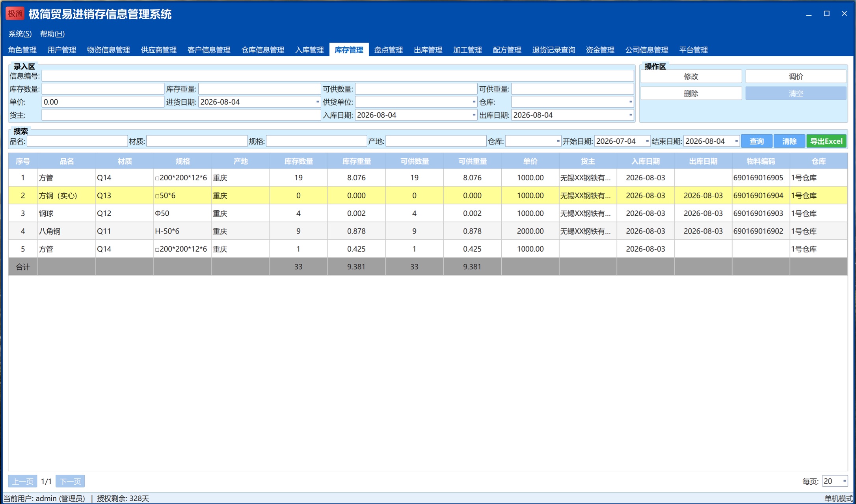Click the 2000.00 price cell
The width and height of the screenshot is (856, 504).
530,231
